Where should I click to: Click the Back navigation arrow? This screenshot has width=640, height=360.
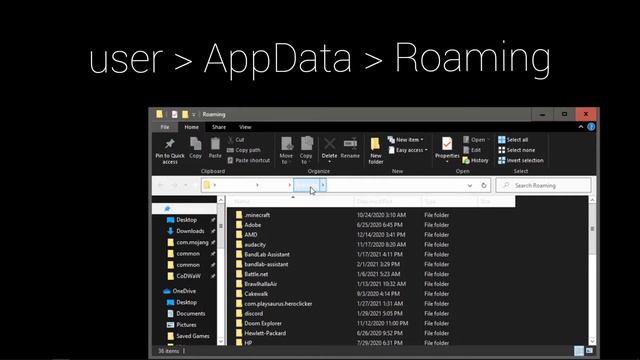coord(160,185)
